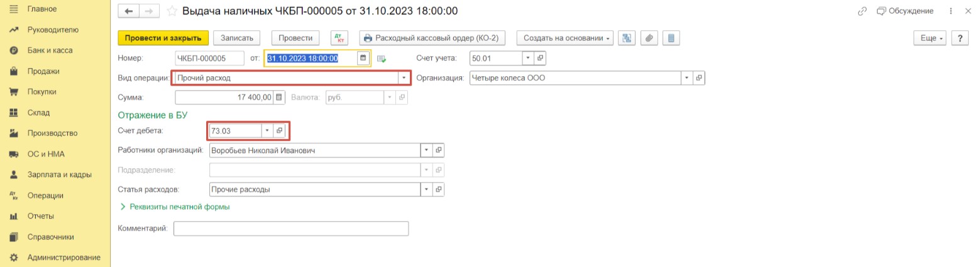
Task: Open the Операции section
Action: point(45,196)
